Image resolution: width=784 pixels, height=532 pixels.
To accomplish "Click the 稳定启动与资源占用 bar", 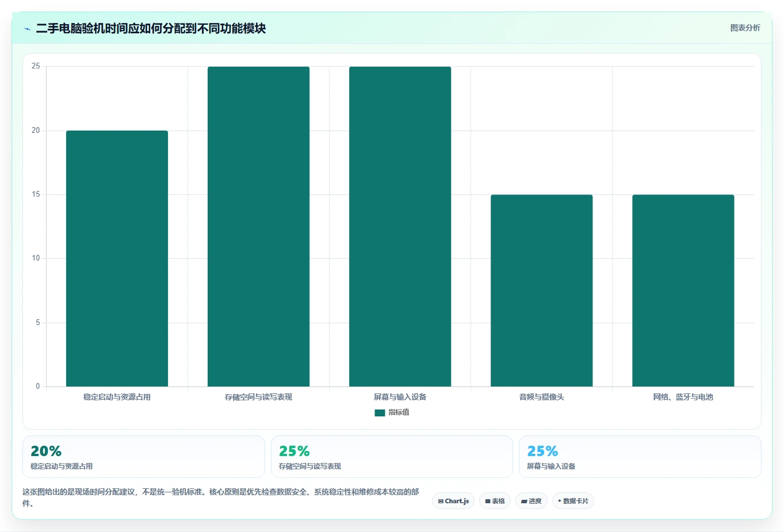I will click(x=117, y=259).
